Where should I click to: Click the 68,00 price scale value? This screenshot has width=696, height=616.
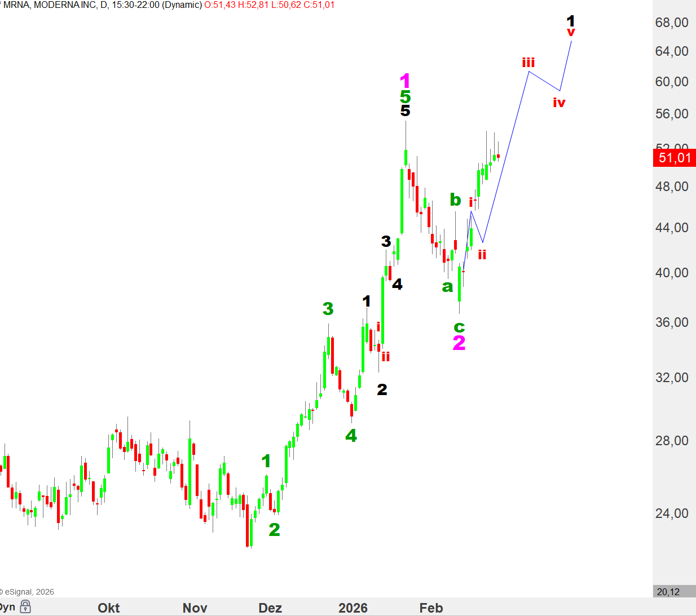pyautogui.click(x=672, y=23)
